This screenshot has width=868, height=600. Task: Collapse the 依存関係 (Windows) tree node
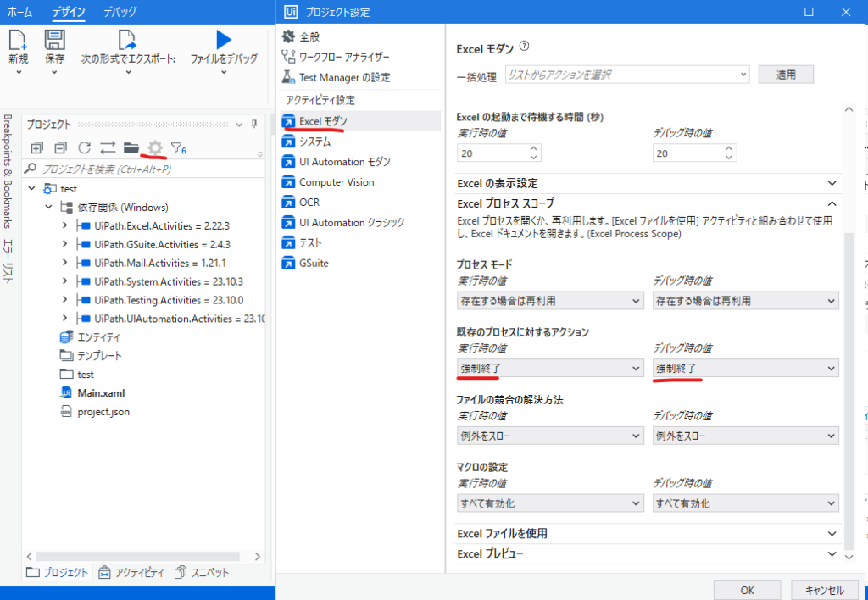click(x=48, y=208)
